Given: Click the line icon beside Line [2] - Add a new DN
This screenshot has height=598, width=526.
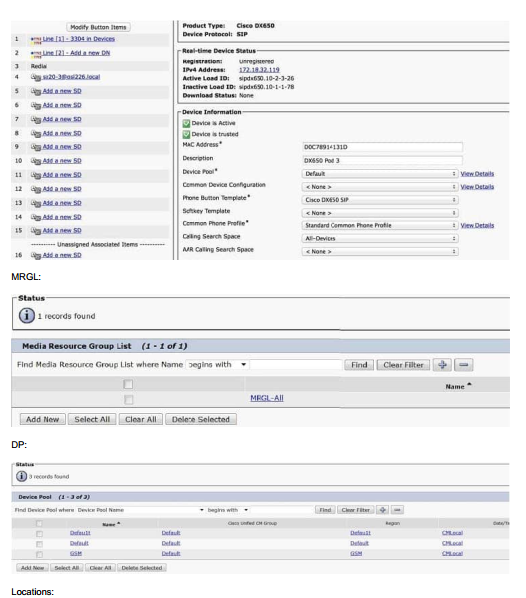Looking at the screenshot, I should click(36, 53).
